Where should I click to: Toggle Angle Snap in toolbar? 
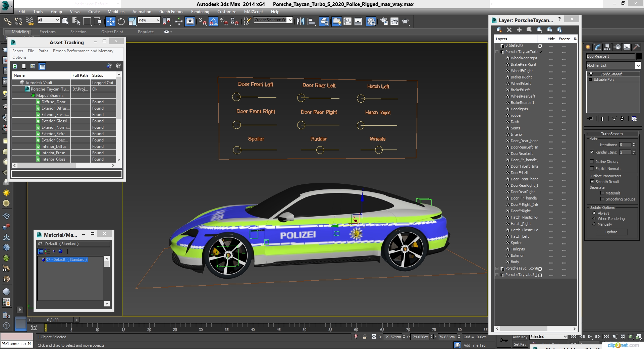[213, 21]
